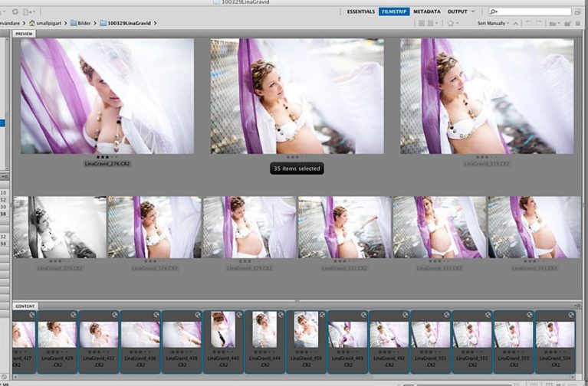Screen dimensions: 588x386
Task: Click the LinaGravid_276.CR2 preview image
Action: 107,96
